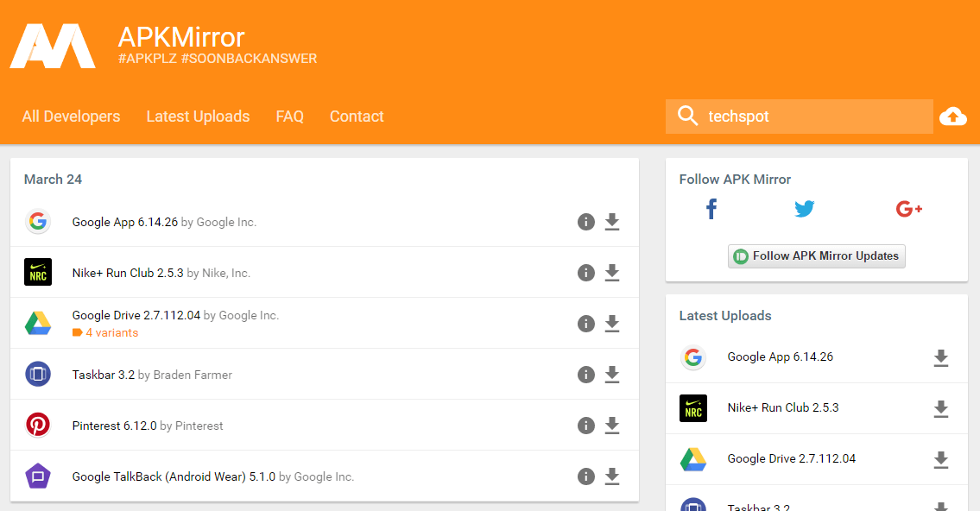Click the Taskbar app icon in the March 24 list
The image size is (980, 511).
37,375
